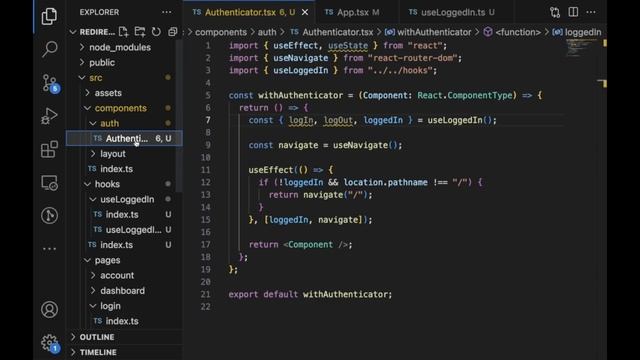The image size is (640, 360).
Task: Open Source Control view with badge
Action: (50, 83)
